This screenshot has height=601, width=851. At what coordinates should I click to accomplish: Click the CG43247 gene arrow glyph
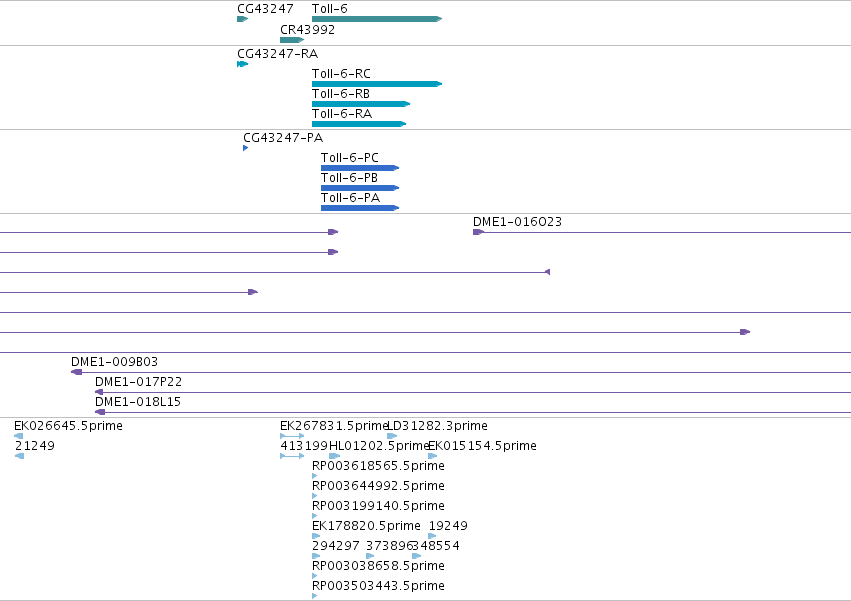tap(243, 19)
